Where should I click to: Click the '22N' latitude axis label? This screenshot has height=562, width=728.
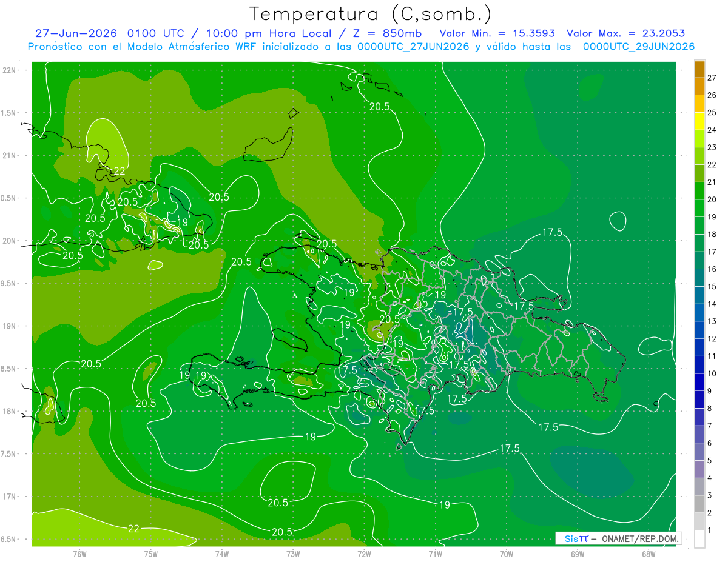click(8, 70)
